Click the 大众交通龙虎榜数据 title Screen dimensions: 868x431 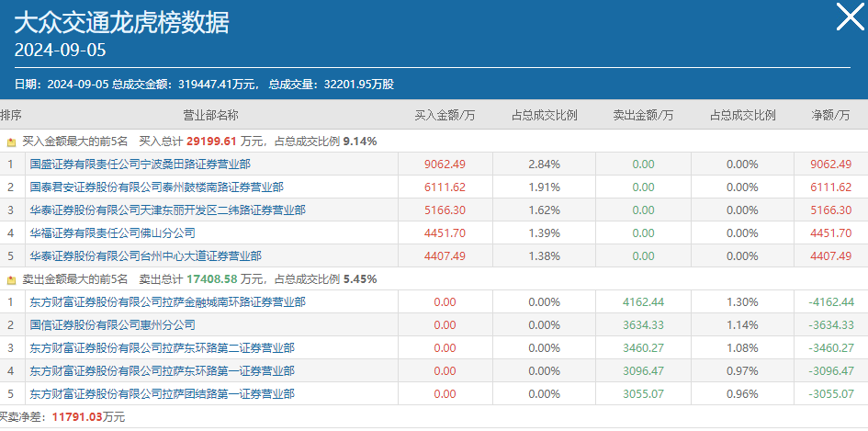coord(121,23)
